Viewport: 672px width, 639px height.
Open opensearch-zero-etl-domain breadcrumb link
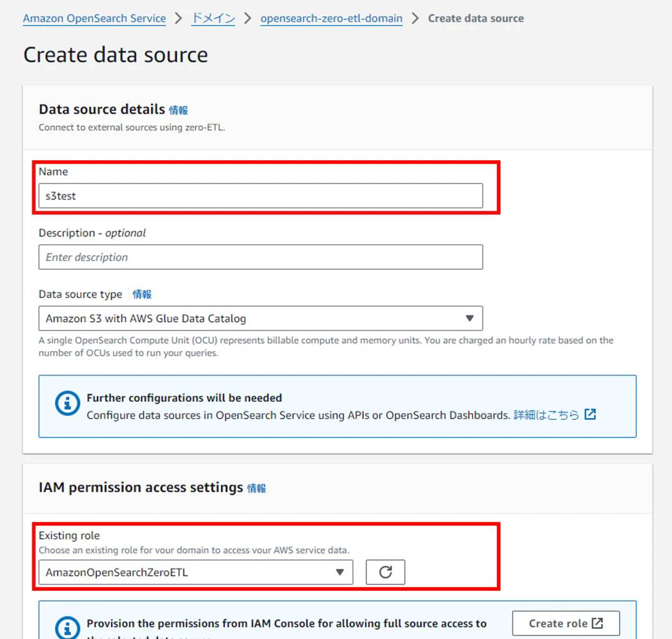pyautogui.click(x=331, y=18)
